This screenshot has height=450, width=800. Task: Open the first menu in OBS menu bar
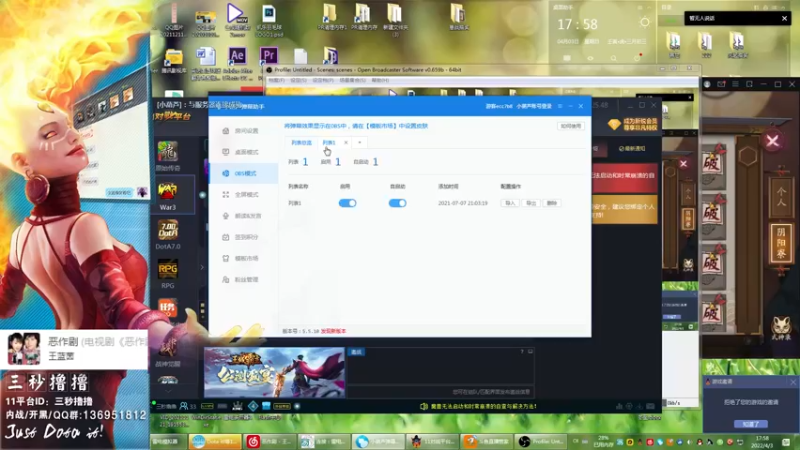[x=276, y=81]
